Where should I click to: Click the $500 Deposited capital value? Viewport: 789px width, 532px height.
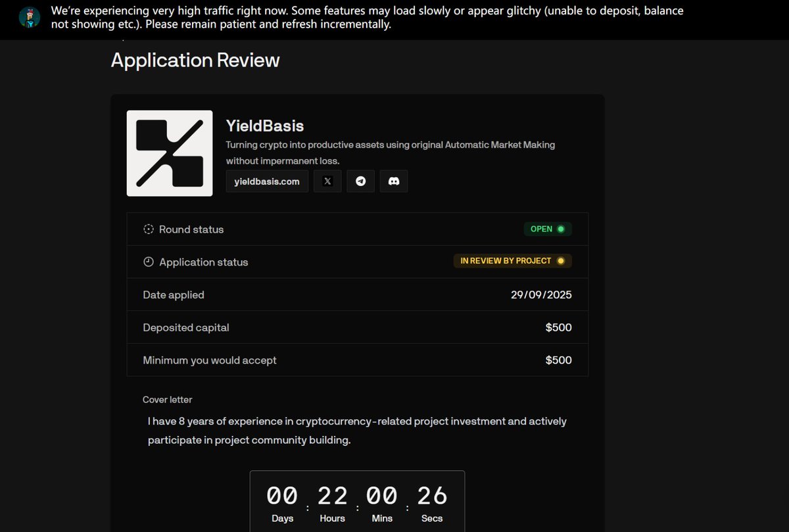tap(559, 327)
